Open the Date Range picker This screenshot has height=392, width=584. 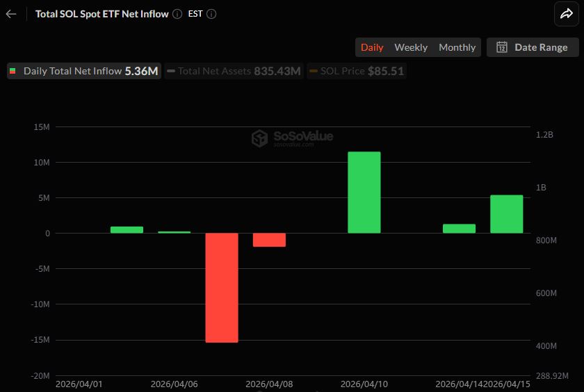533,47
